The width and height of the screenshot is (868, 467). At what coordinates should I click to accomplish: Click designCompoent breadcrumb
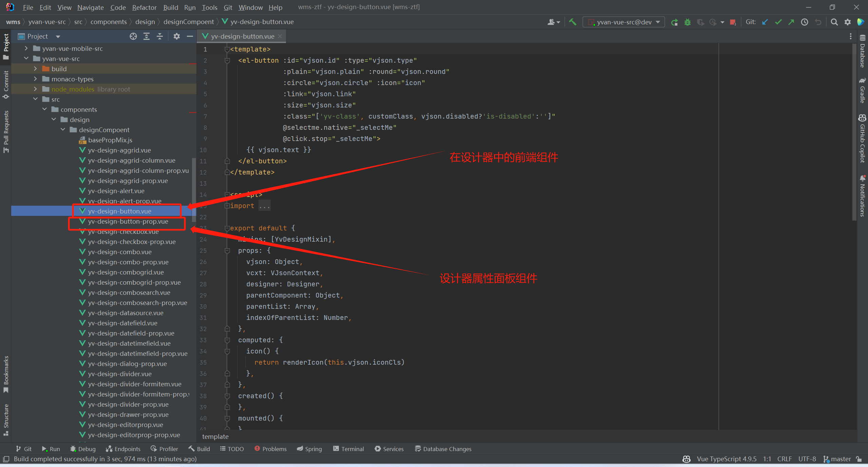(x=189, y=22)
